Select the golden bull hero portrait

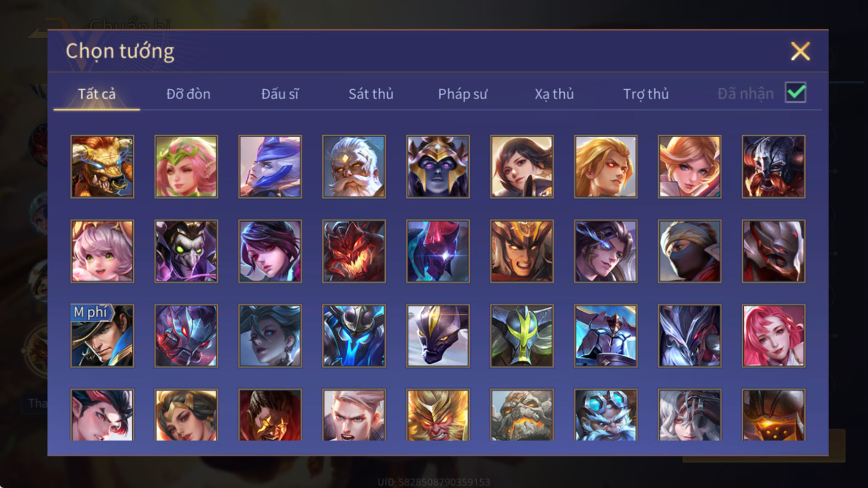pos(102,166)
